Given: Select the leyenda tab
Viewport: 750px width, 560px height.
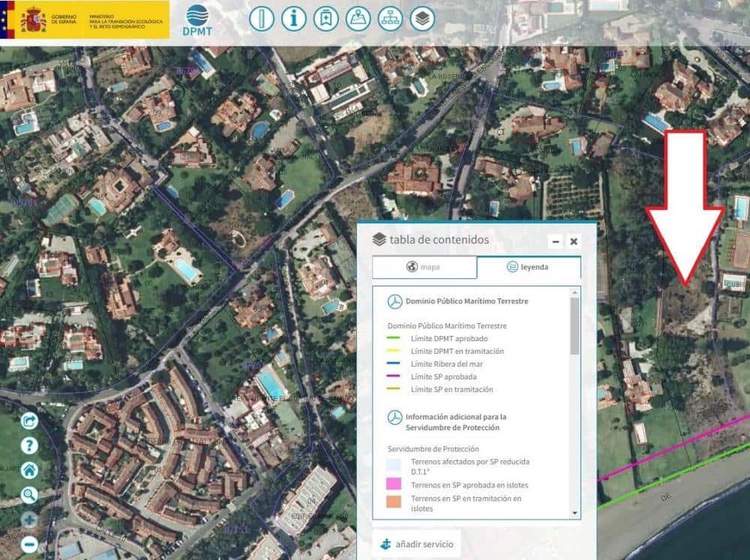Looking at the screenshot, I should pyautogui.click(x=528, y=267).
